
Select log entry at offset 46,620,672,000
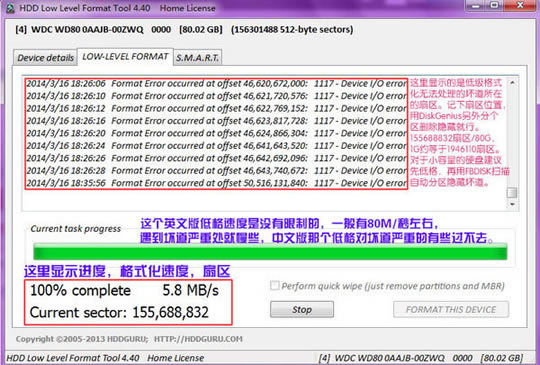tap(216, 84)
